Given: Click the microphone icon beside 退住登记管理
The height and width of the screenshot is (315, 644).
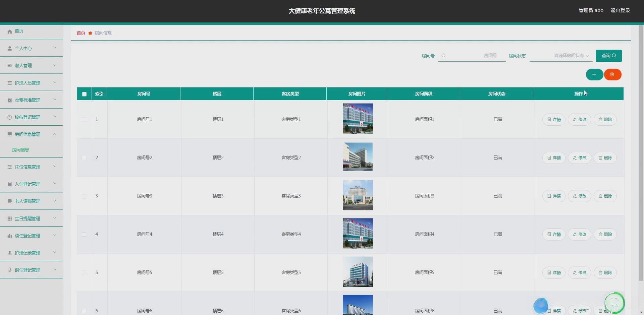Looking at the screenshot, I should click(x=9, y=270).
